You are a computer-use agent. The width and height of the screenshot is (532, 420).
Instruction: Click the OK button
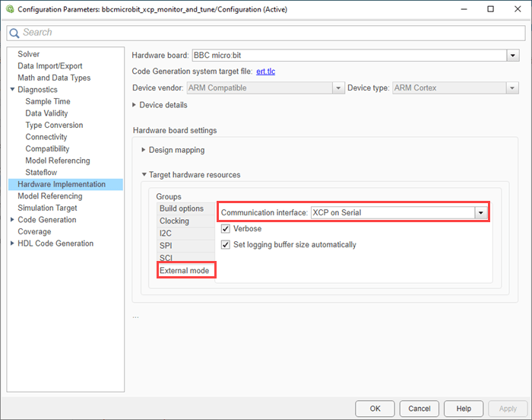point(375,409)
